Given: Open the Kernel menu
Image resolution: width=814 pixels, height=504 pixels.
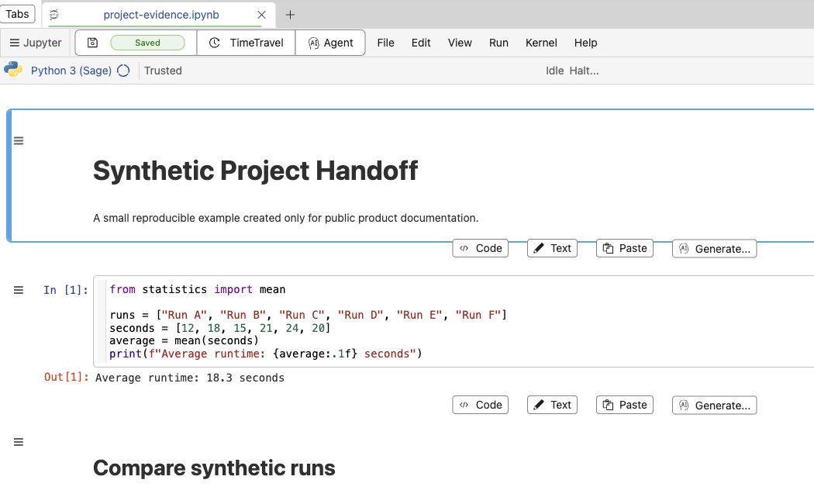Looking at the screenshot, I should pos(541,43).
